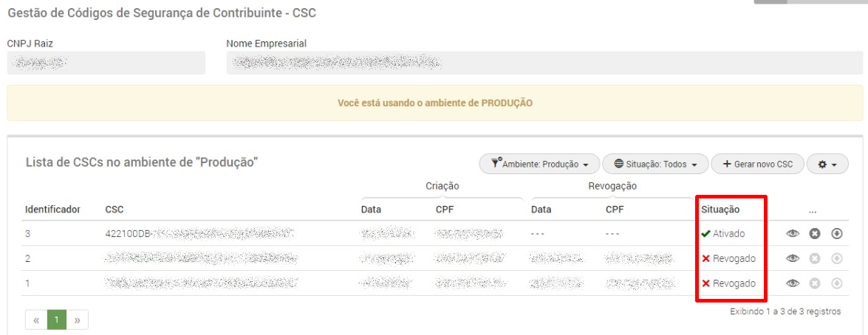
Task: Click the CNPJ Raiz field
Action: (x=106, y=63)
